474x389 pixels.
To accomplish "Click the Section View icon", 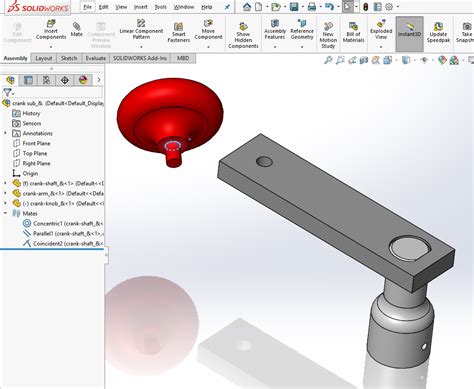I will click(364, 60).
